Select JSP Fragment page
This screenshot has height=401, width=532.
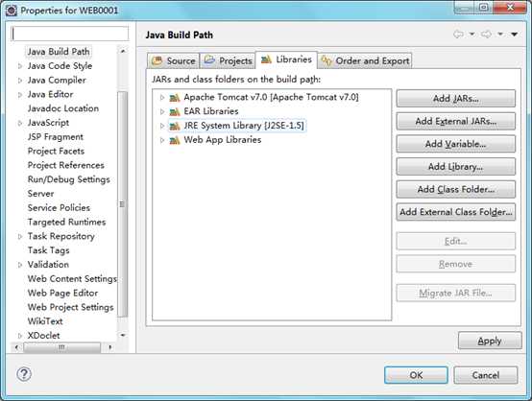coord(56,137)
